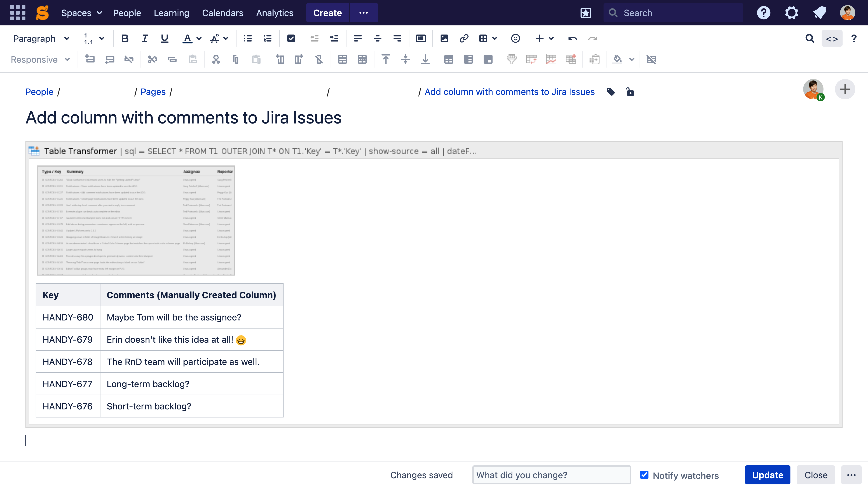Image resolution: width=868 pixels, height=488 pixels.
Task: Go to People in top navigation
Action: pyautogui.click(x=127, y=13)
